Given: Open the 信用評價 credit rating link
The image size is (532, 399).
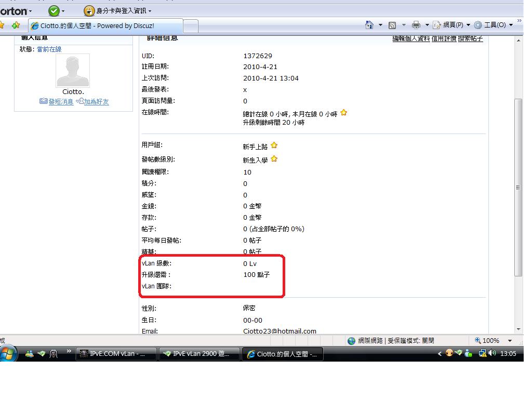Looking at the screenshot, I should 444,38.
